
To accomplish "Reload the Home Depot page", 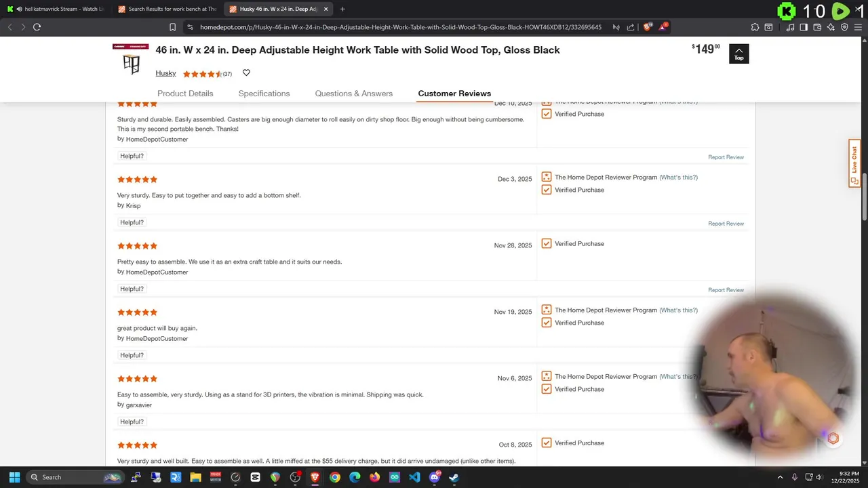I will click(37, 27).
